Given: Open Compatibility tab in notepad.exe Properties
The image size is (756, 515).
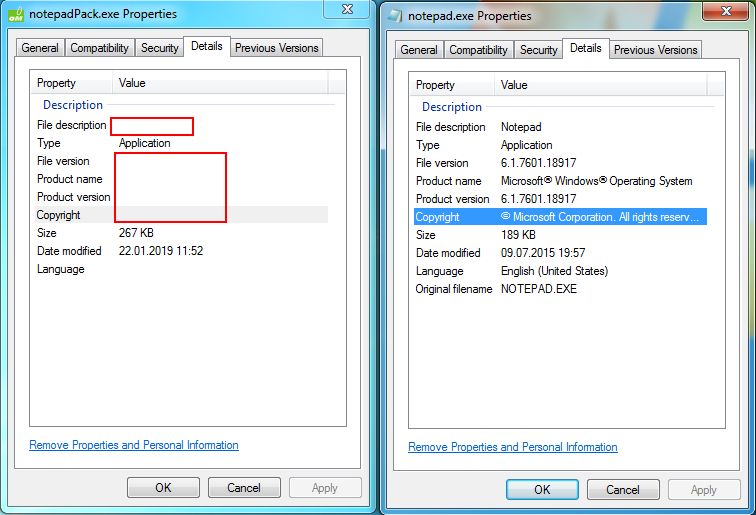Looking at the screenshot, I should point(478,50).
